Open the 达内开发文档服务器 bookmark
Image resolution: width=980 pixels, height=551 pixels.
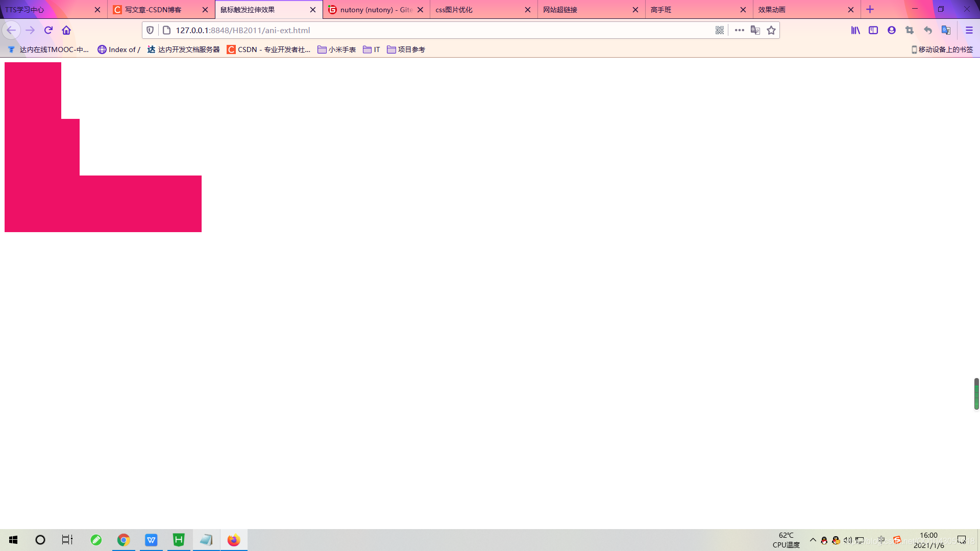[x=183, y=49]
